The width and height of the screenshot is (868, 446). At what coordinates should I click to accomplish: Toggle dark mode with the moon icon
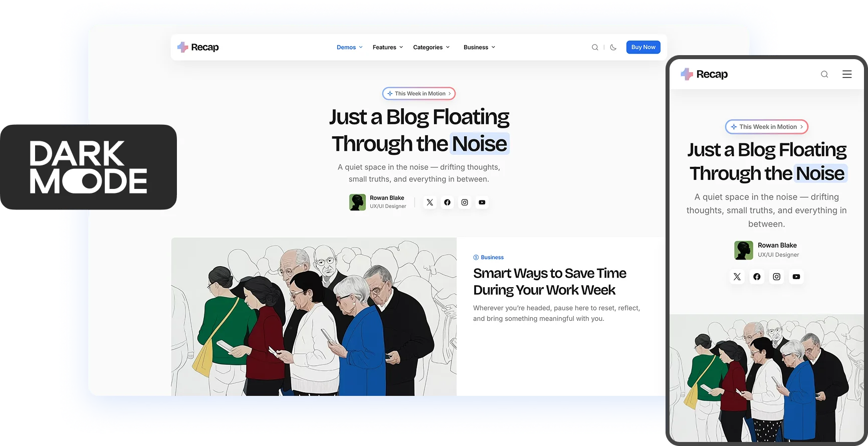click(x=613, y=48)
